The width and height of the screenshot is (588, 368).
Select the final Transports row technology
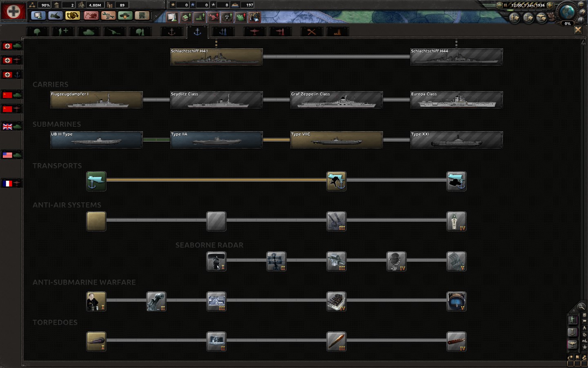(457, 181)
